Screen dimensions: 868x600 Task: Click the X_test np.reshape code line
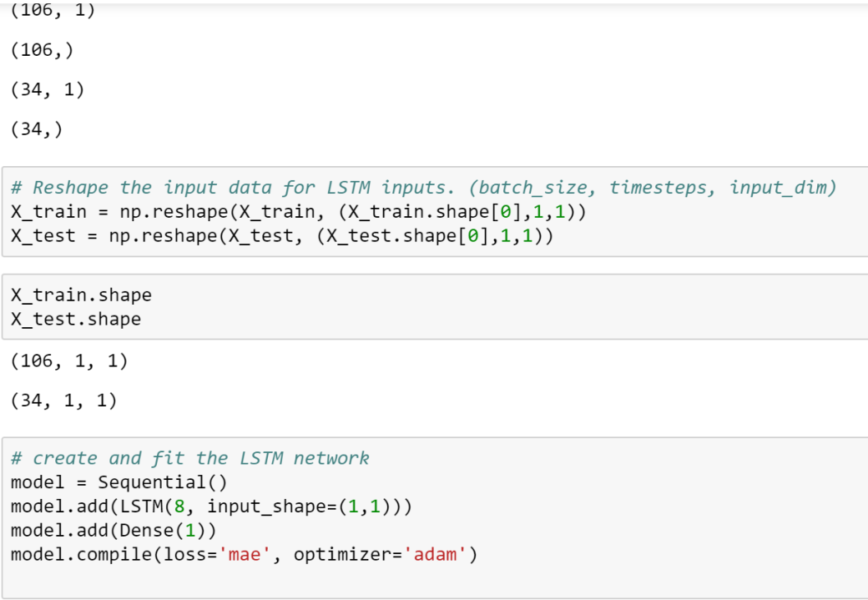point(282,236)
